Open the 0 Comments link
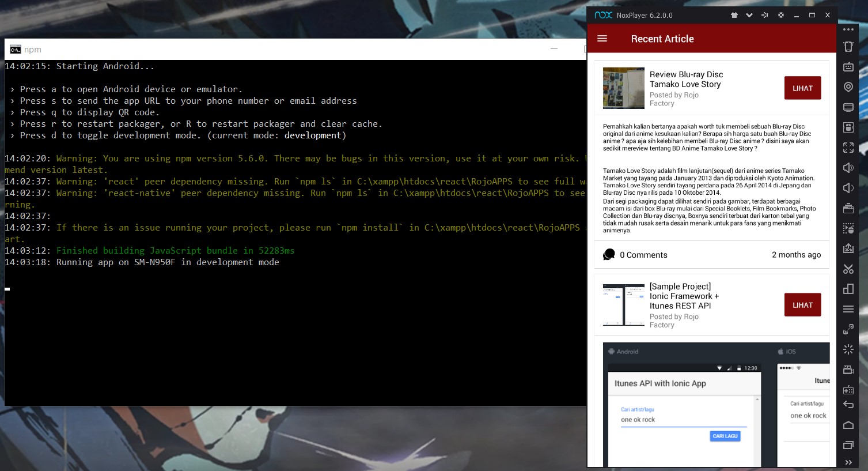The width and height of the screenshot is (868, 471). click(635, 255)
